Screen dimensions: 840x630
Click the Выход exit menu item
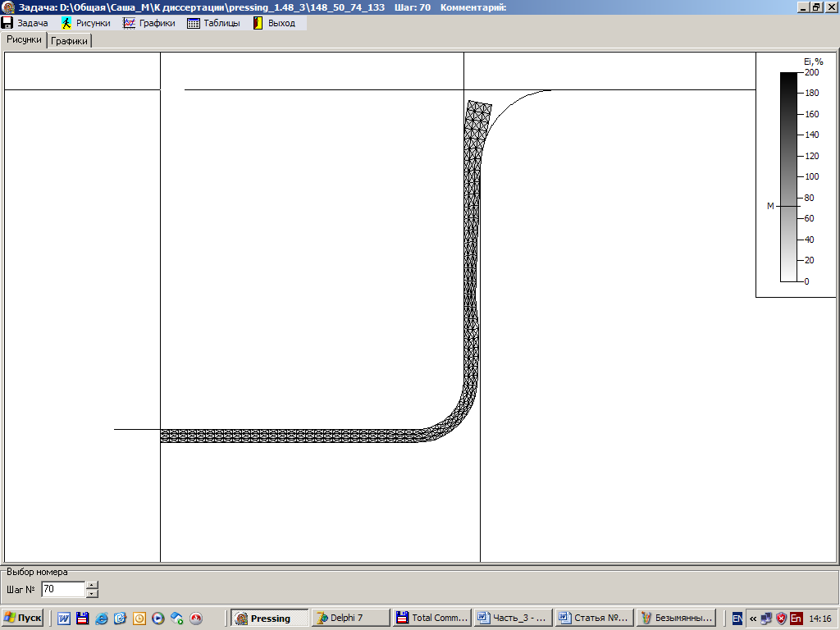274,23
